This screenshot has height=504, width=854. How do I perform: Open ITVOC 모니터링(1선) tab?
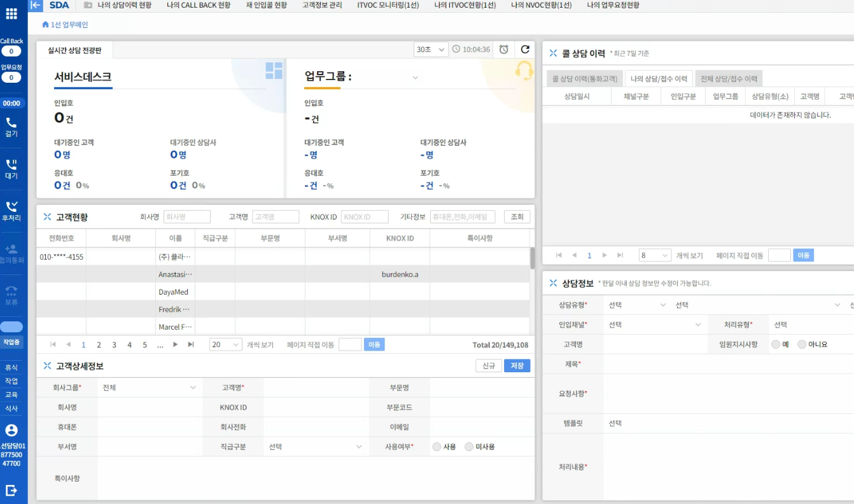pyautogui.click(x=388, y=5)
